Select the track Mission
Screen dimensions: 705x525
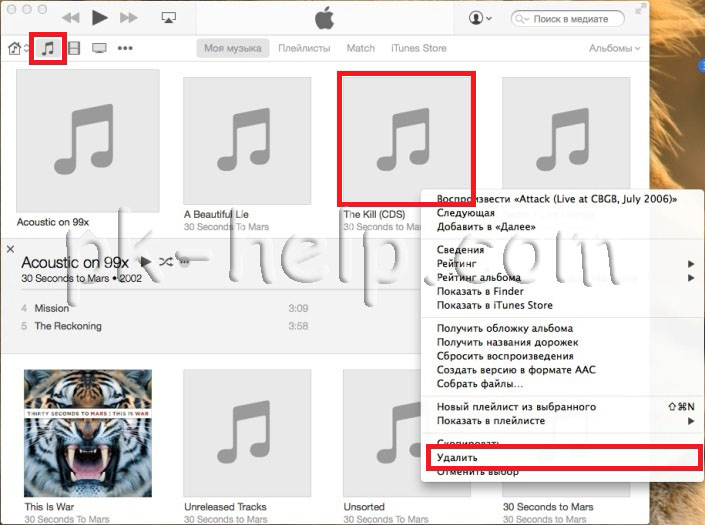[x=52, y=308]
